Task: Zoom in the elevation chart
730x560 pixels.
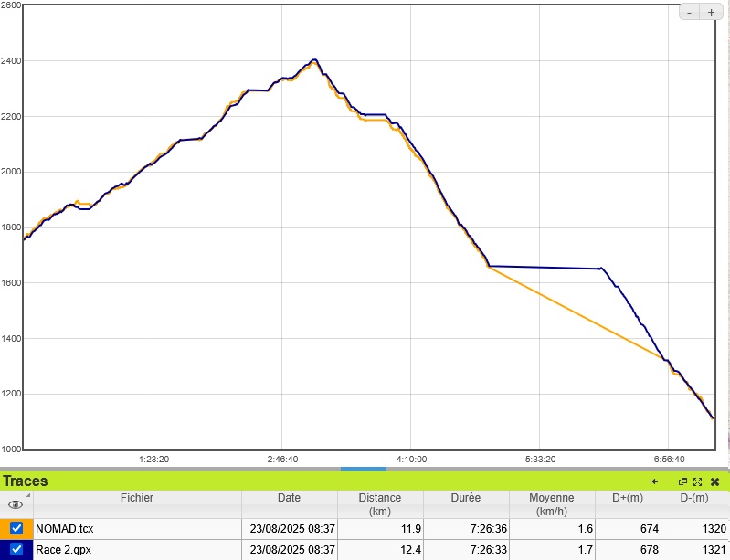Action: 711,12
